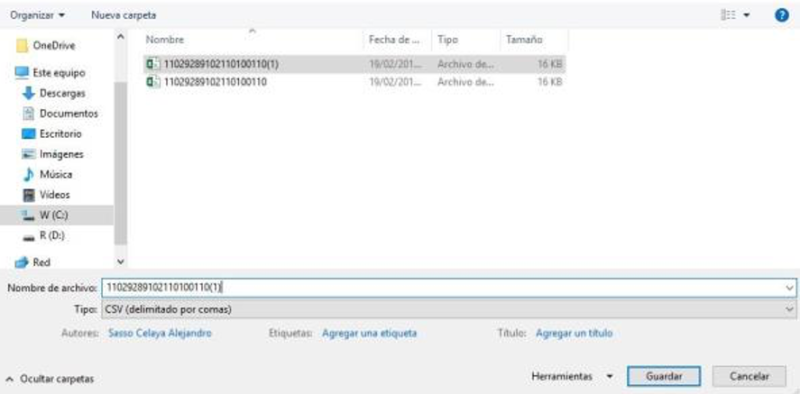Open the Organizar menu
The height and width of the screenshot is (394, 800).
38,15
